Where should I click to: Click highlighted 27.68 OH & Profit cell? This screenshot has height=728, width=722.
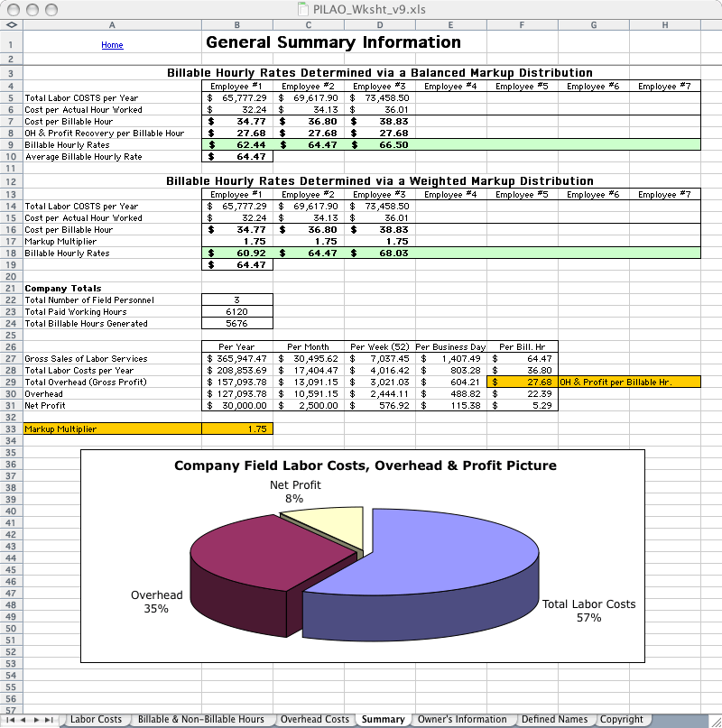523,382
